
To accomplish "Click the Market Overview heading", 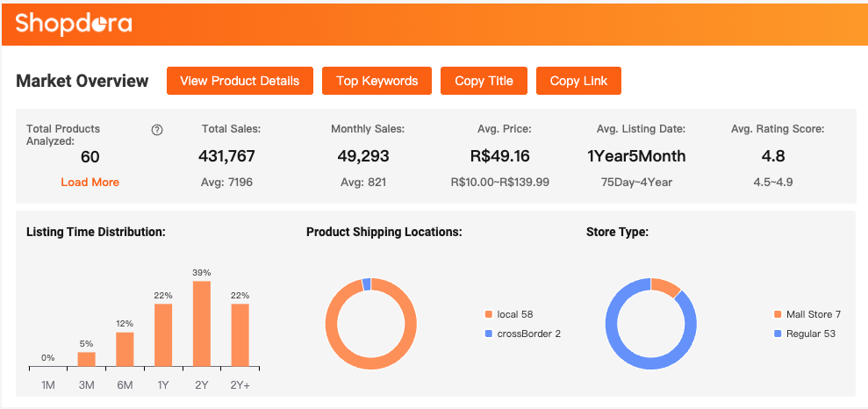I will [82, 81].
